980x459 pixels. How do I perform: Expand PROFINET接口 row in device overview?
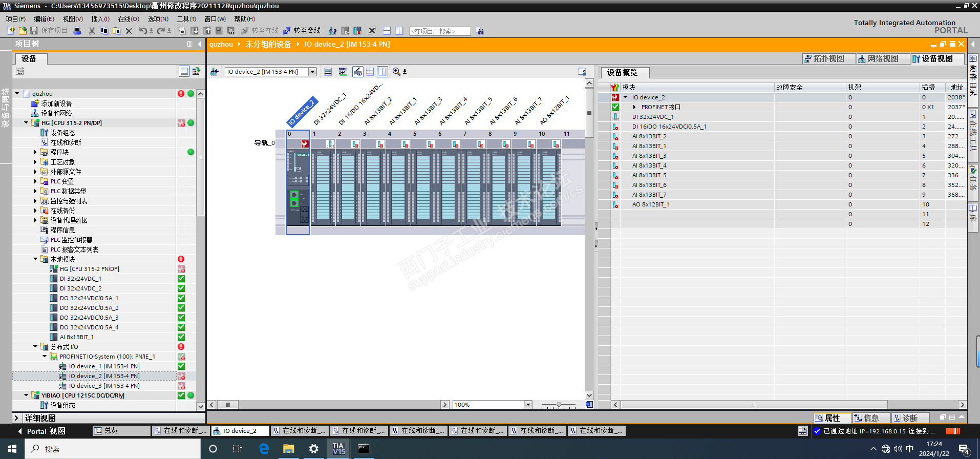point(634,107)
